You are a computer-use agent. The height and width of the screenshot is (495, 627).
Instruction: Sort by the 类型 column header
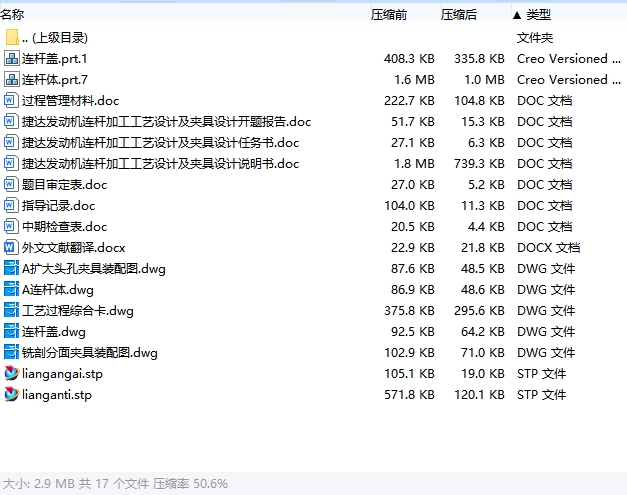click(x=538, y=15)
